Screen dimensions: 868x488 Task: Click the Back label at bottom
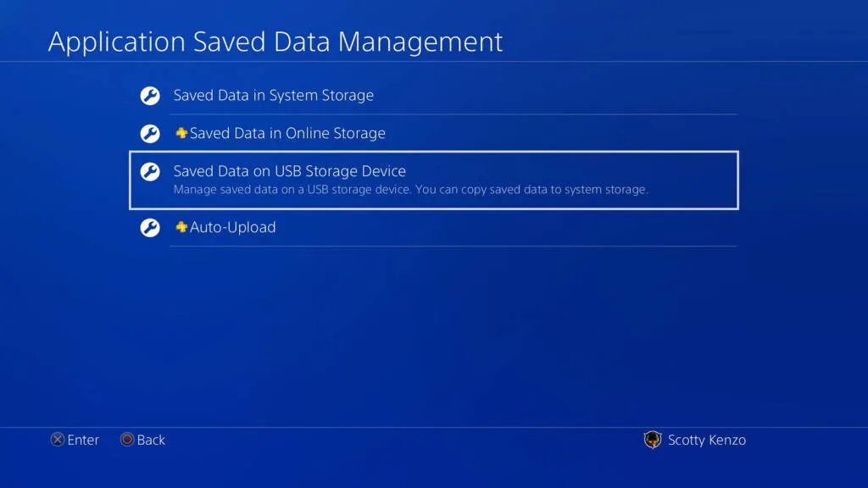(151, 440)
